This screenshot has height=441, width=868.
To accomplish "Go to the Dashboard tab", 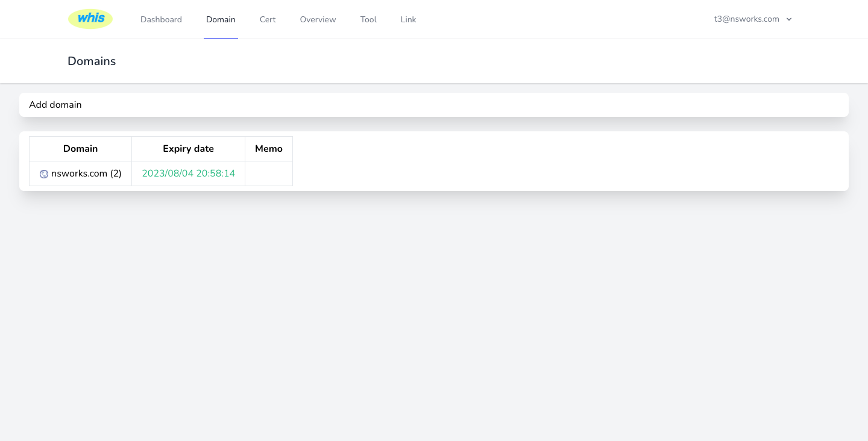I will [161, 19].
